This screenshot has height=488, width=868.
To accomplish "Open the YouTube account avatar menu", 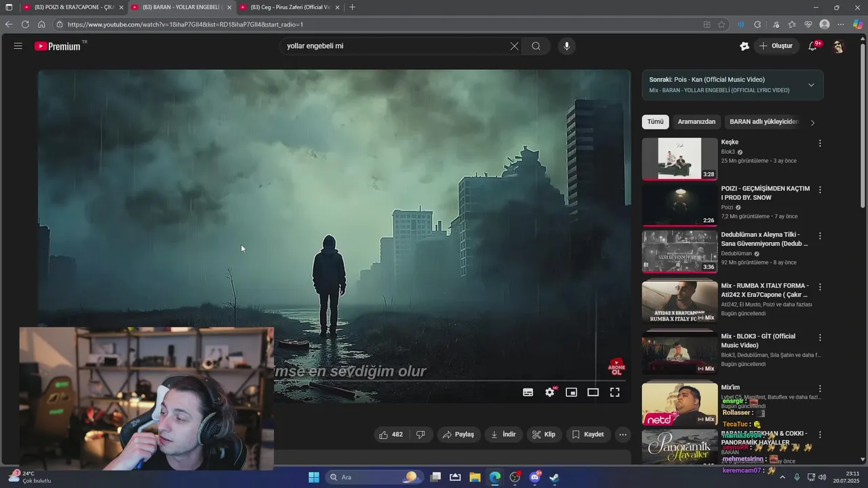I will click(839, 46).
